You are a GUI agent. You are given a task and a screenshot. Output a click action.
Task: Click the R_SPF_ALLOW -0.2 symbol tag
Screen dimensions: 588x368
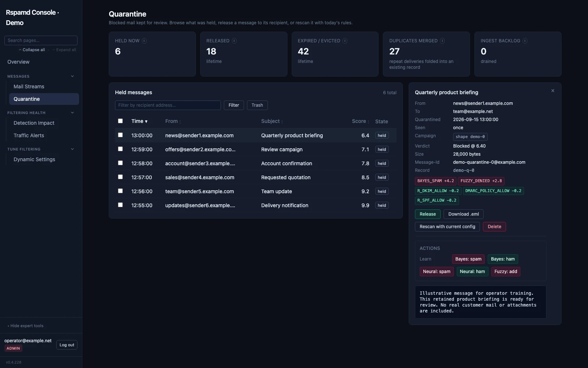click(437, 201)
